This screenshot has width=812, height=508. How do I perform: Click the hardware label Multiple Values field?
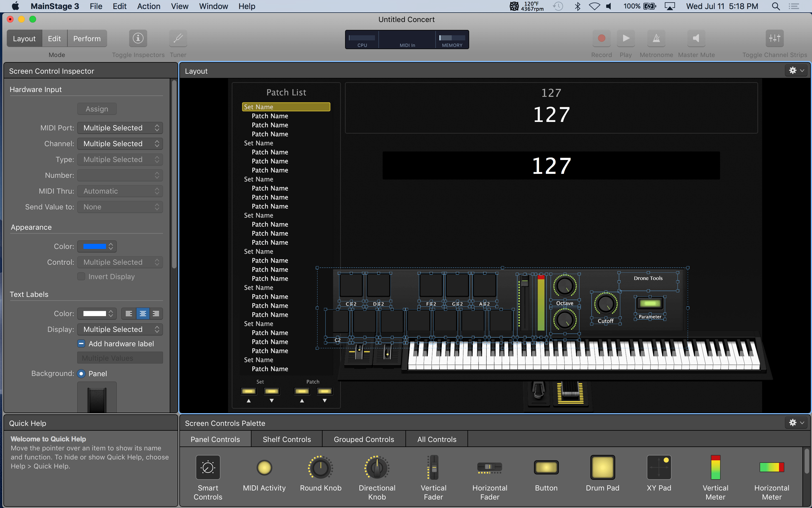click(120, 358)
